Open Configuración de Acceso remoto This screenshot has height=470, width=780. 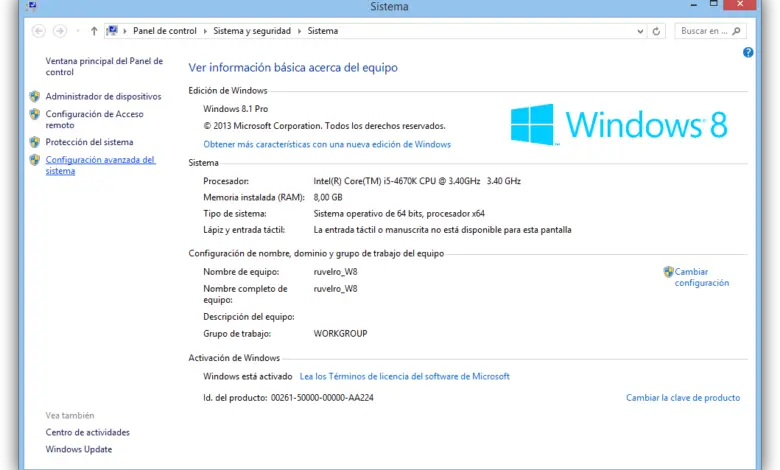95,119
